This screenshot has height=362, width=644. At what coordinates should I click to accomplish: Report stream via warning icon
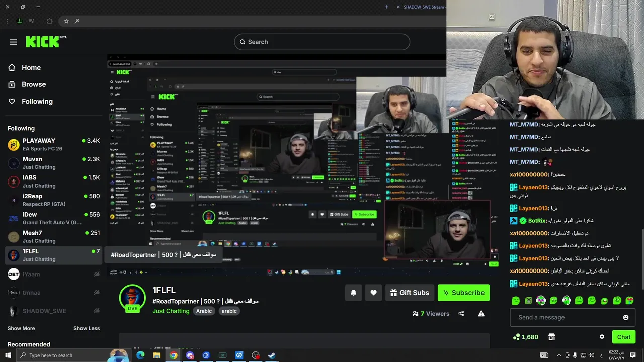coord(481,314)
